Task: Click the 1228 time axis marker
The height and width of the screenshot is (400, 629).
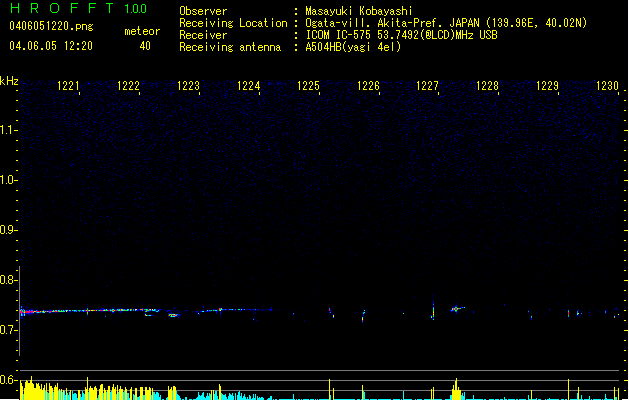Action: tap(487, 86)
